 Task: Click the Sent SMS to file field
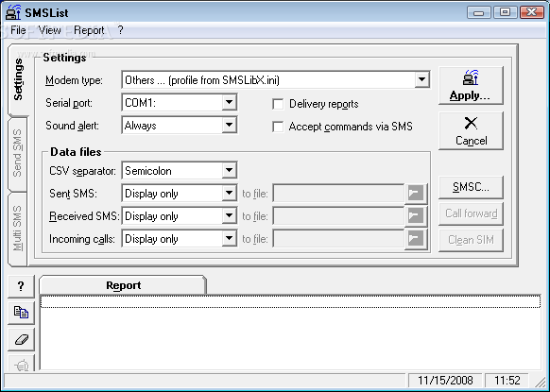click(338, 194)
